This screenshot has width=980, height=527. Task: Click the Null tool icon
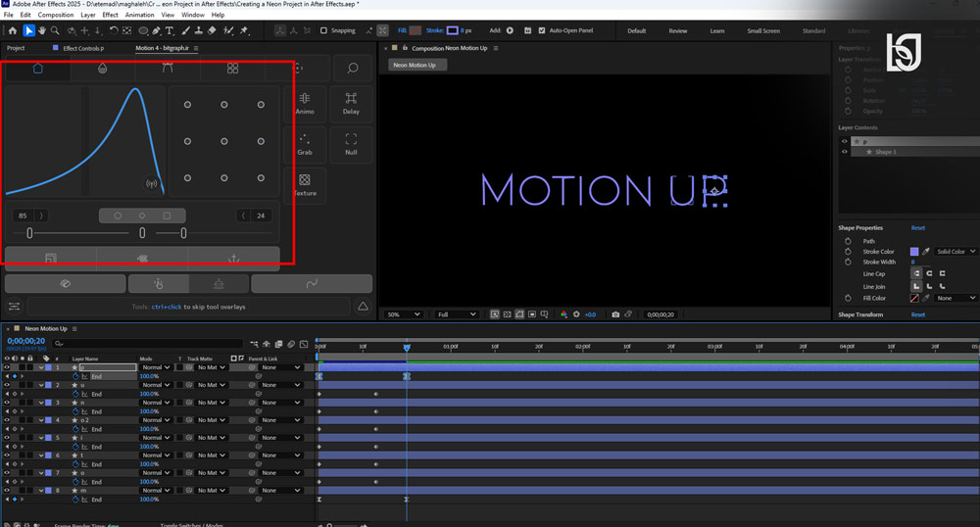[351, 144]
